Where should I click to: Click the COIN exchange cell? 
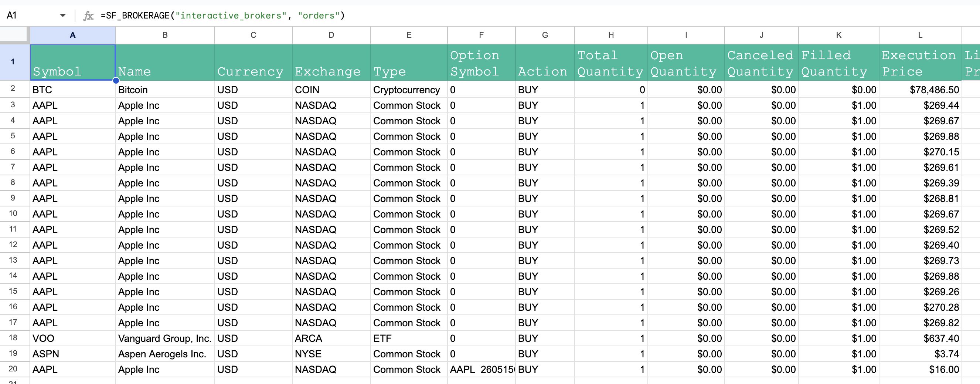click(331, 90)
